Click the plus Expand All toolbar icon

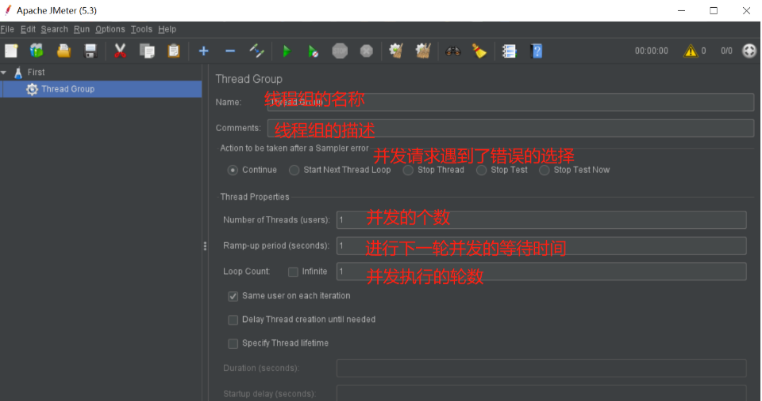coord(203,50)
